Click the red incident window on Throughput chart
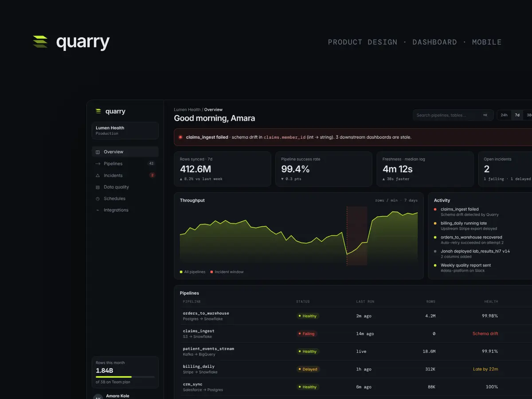Screen dimensions: 532x399 click(357, 236)
